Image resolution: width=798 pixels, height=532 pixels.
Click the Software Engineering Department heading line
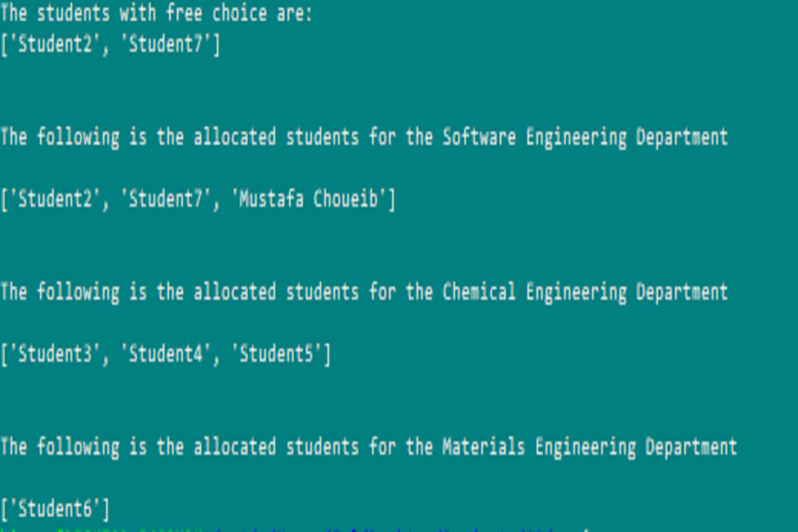364,137
